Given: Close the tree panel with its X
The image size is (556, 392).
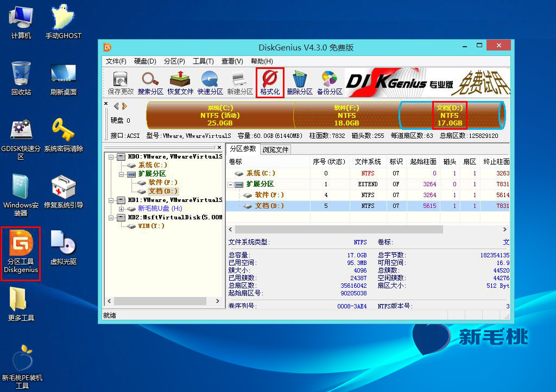Looking at the screenshot, I should [219, 147].
